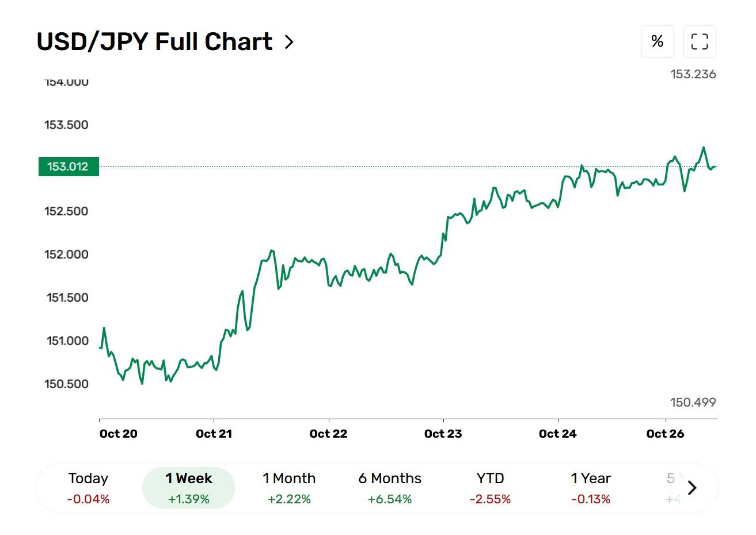Click the Oct 22 date marker
This screenshot has width=756, height=535.
(328, 434)
